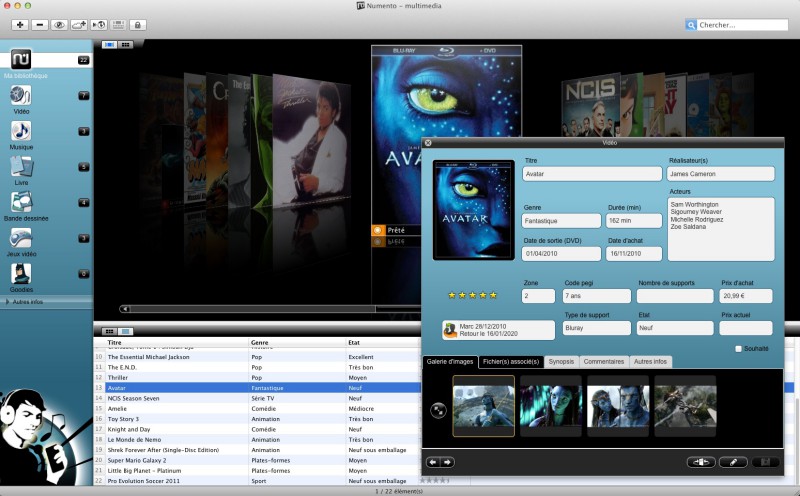This screenshot has height=496, width=800.
Task: Click the Titre field containing Avatar
Action: point(592,174)
